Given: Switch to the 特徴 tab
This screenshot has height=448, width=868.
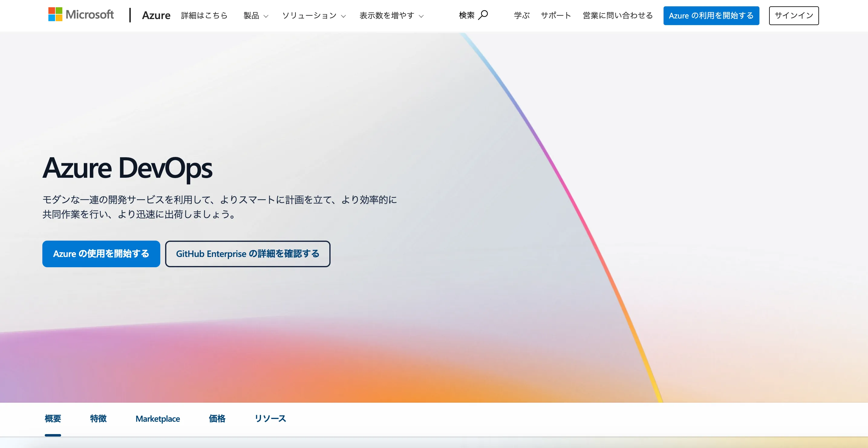Looking at the screenshot, I should [x=98, y=419].
